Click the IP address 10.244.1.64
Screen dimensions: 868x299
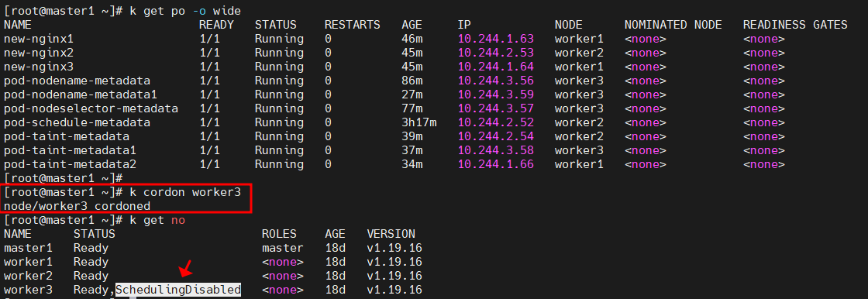click(x=495, y=67)
